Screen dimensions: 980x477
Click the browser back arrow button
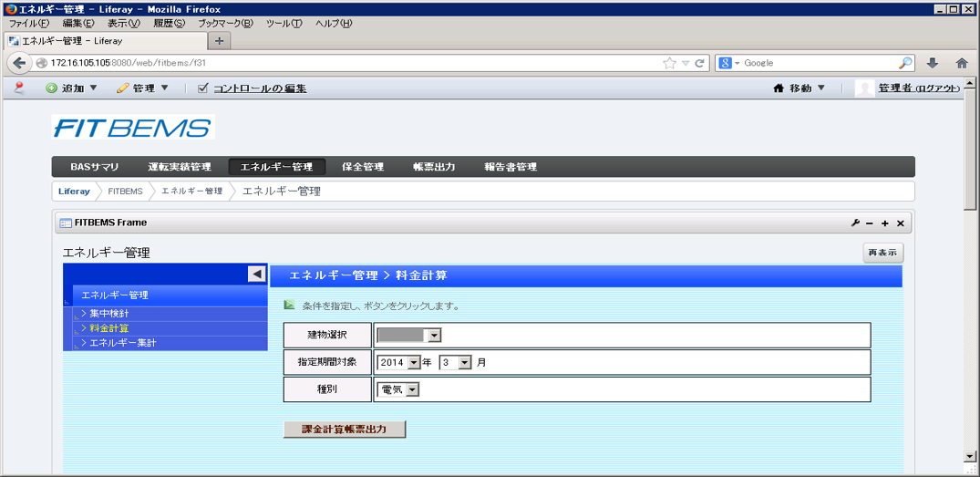[x=19, y=63]
